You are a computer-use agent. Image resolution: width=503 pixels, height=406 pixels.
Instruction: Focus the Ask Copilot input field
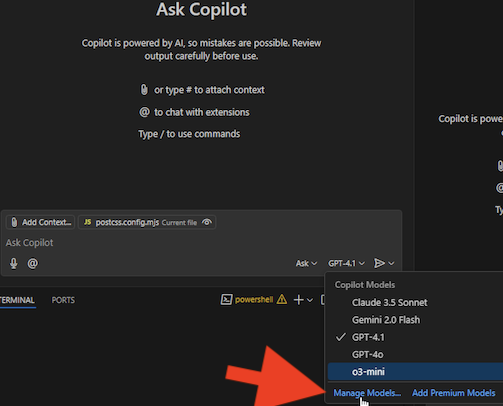pos(201,243)
